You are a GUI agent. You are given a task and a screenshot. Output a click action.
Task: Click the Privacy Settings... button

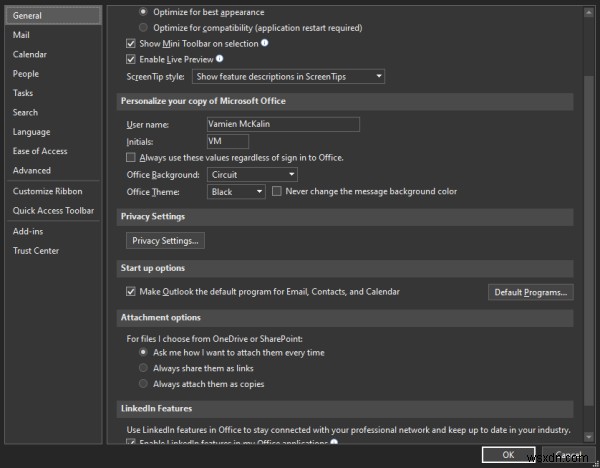[x=165, y=241]
